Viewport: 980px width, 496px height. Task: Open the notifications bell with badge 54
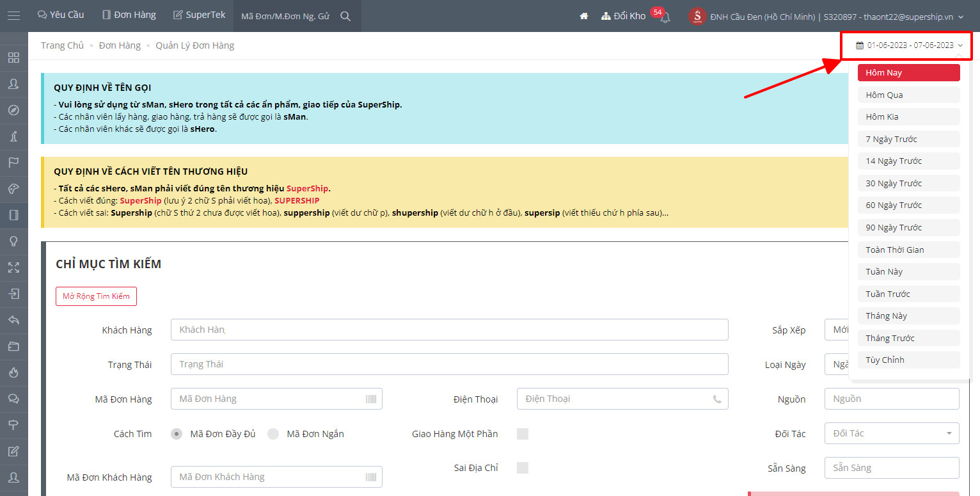click(x=665, y=17)
